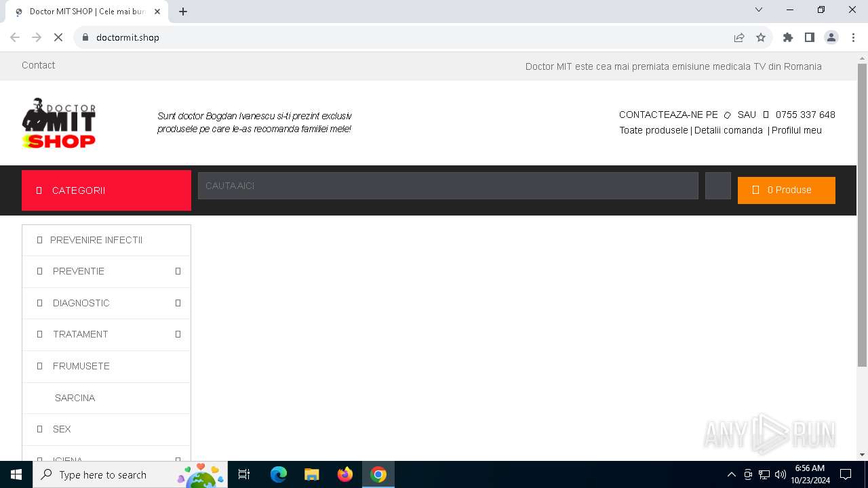Open the Chrome extensions puzzle icon
The width and height of the screenshot is (868, 488).
point(788,37)
